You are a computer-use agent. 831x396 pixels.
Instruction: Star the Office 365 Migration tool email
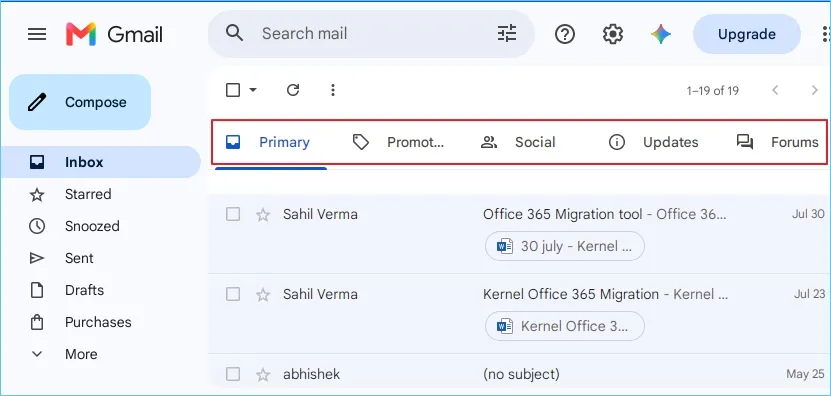point(263,215)
